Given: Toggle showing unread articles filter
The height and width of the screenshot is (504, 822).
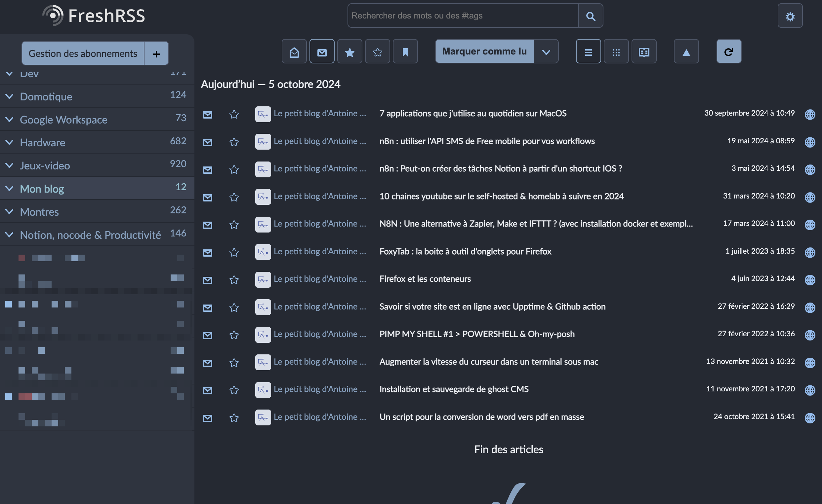Looking at the screenshot, I should [322, 52].
